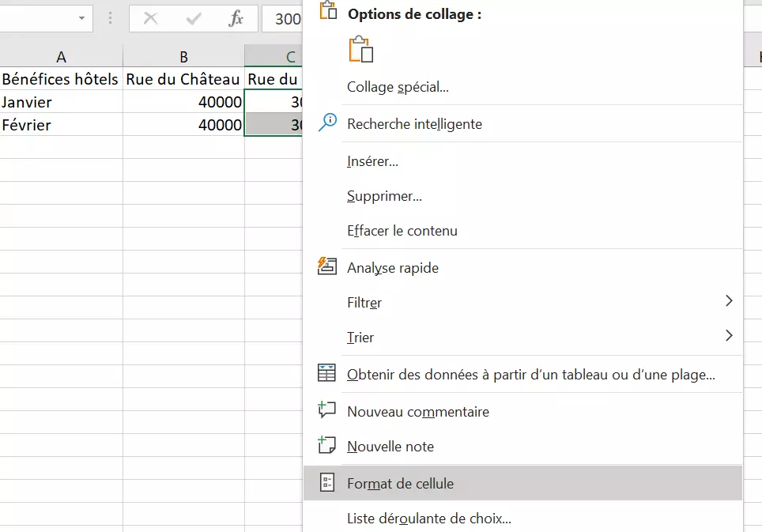Viewport: 762px width, 532px height.
Task: Cancel entry with the X formula bar icon
Action: click(151, 19)
